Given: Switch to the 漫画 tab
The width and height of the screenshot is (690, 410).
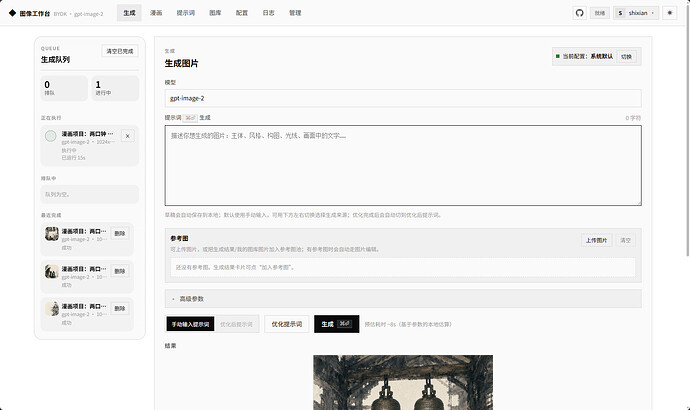Looking at the screenshot, I should [156, 13].
